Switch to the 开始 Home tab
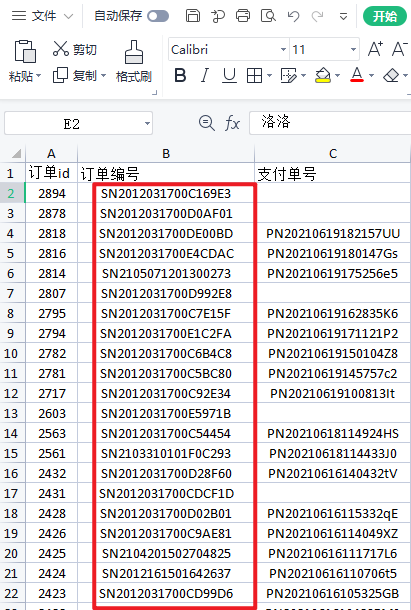 click(x=385, y=16)
